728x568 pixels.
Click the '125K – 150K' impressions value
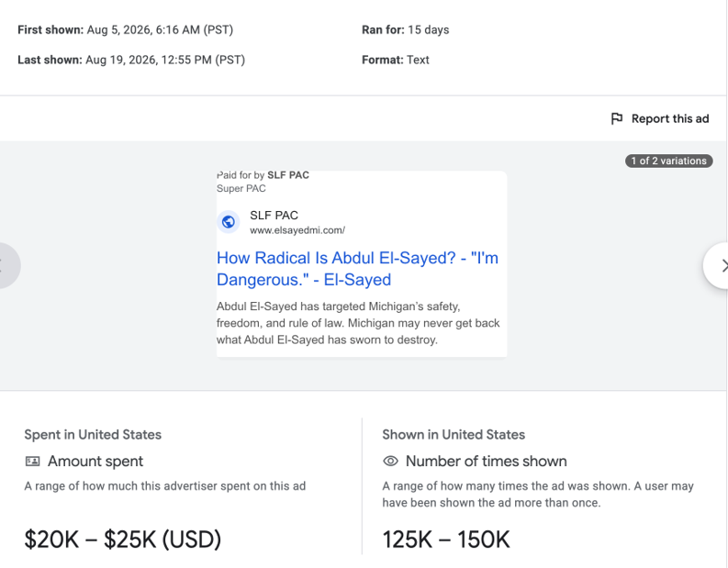click(446, 540)
